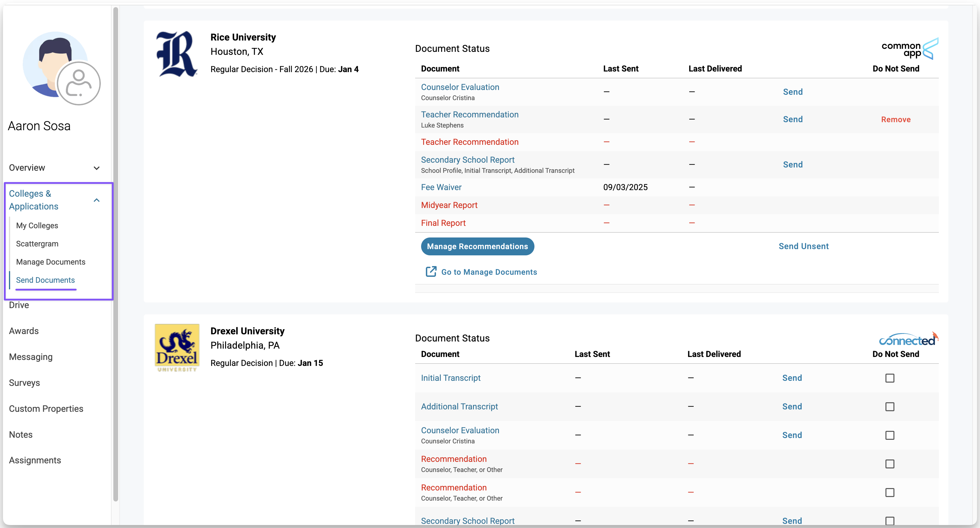Screen dimensions: 980x528
Task: Check Do Not Send for Additional Transcript
Action: [889, 406]
